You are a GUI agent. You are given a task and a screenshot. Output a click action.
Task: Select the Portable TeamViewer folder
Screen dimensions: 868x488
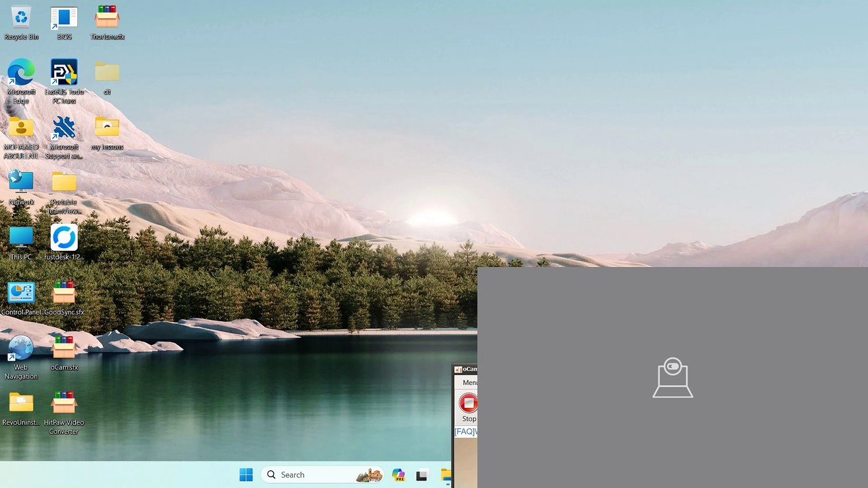(x=64, y=192)
